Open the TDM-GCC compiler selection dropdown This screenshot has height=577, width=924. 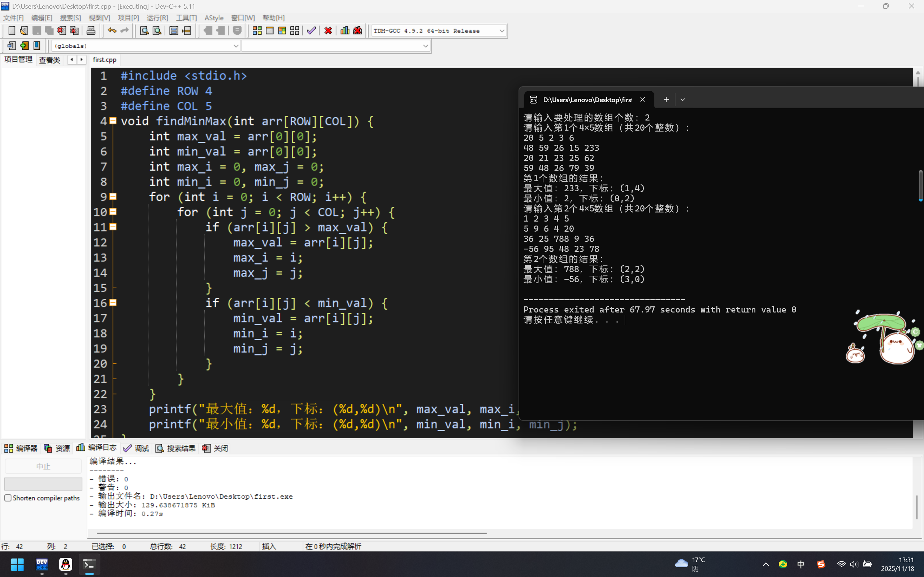point(502,31)
